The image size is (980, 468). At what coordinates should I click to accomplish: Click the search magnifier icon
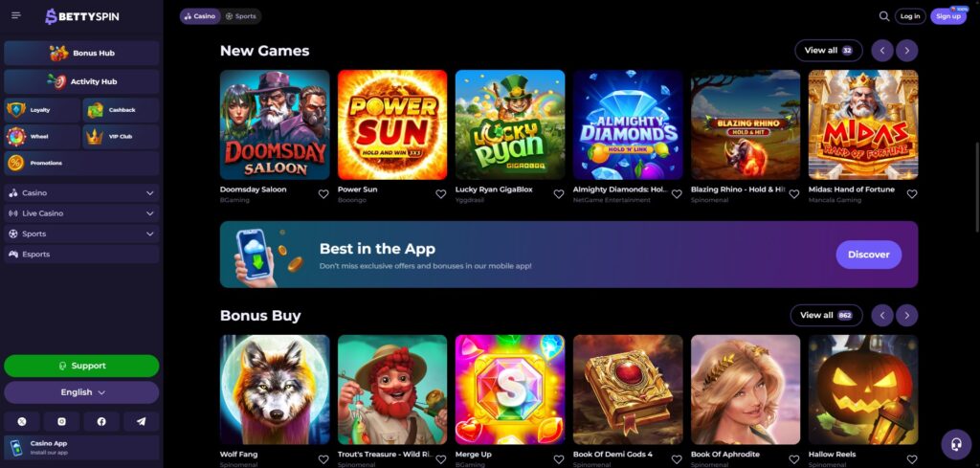tap(883, 16)
